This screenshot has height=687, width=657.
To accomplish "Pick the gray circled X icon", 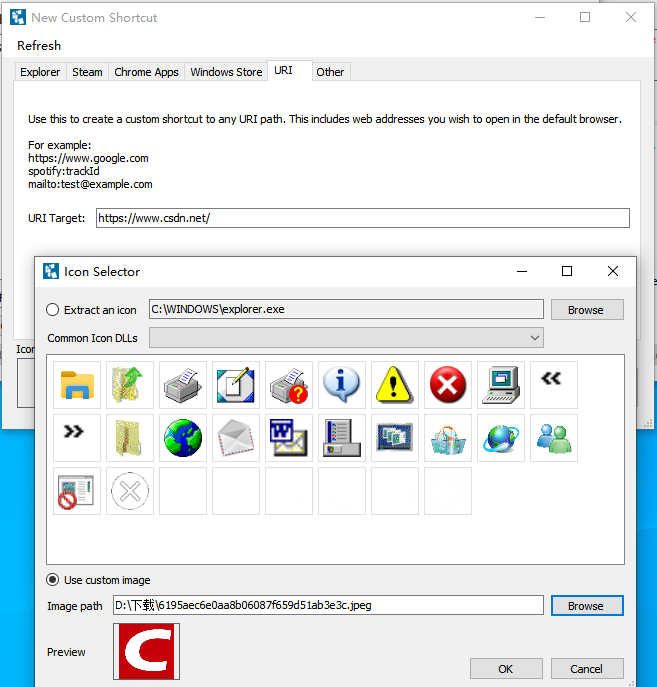I will (130, 491).
